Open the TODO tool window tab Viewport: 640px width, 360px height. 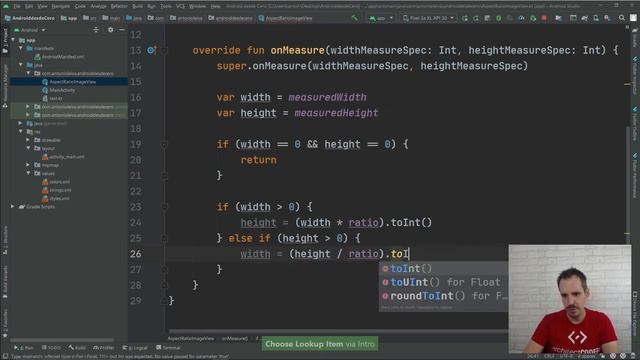point(51,348)
